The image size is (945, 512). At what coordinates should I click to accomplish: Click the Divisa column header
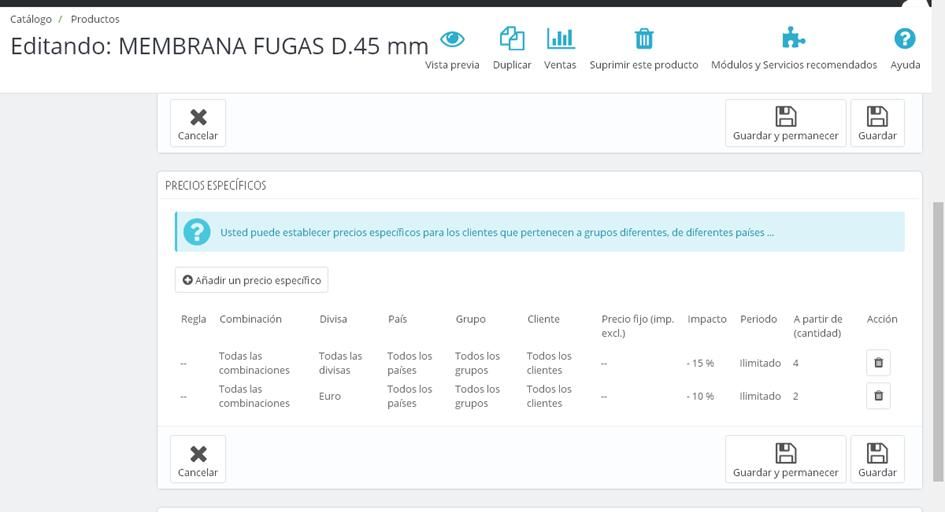(x=333, y=319)
